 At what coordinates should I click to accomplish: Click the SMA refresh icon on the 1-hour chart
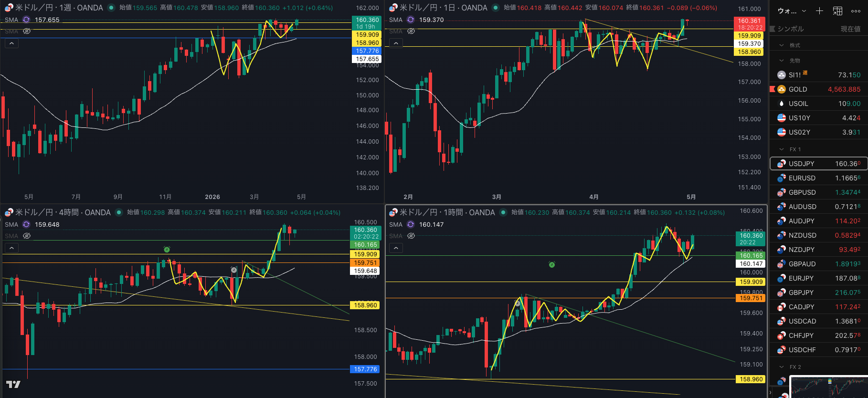click(x=411, y=224)
